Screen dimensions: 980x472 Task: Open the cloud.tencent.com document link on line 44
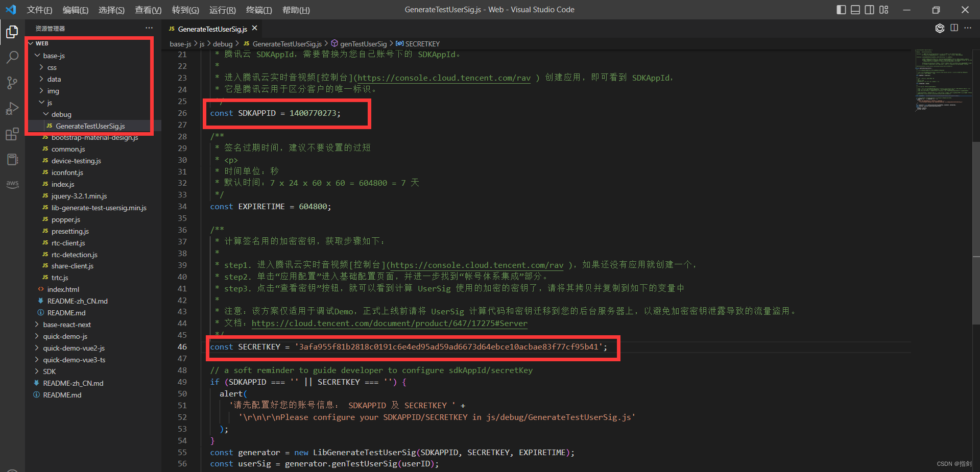point(389,323)
